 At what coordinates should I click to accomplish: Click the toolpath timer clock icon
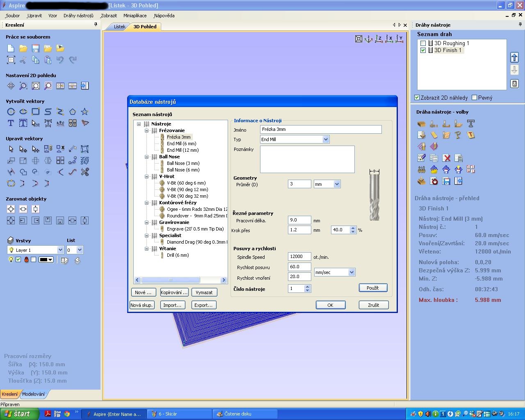434,181
